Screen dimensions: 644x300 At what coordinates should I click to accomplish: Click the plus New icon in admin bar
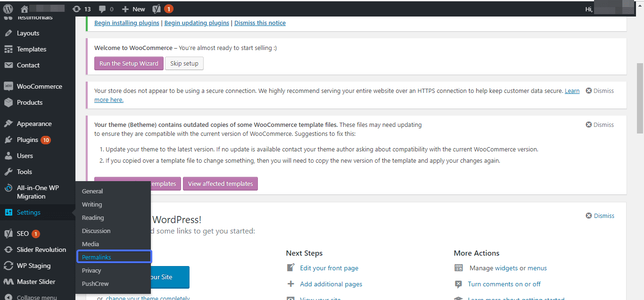point(125,9)
